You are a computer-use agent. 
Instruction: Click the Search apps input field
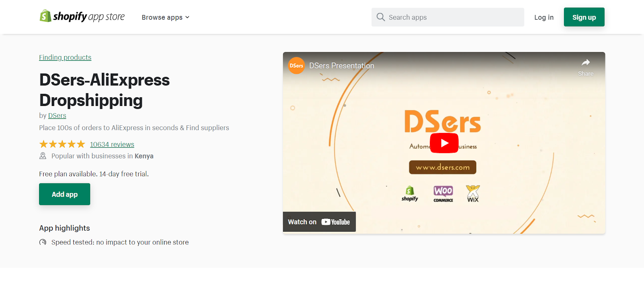[x=448, y=17]
